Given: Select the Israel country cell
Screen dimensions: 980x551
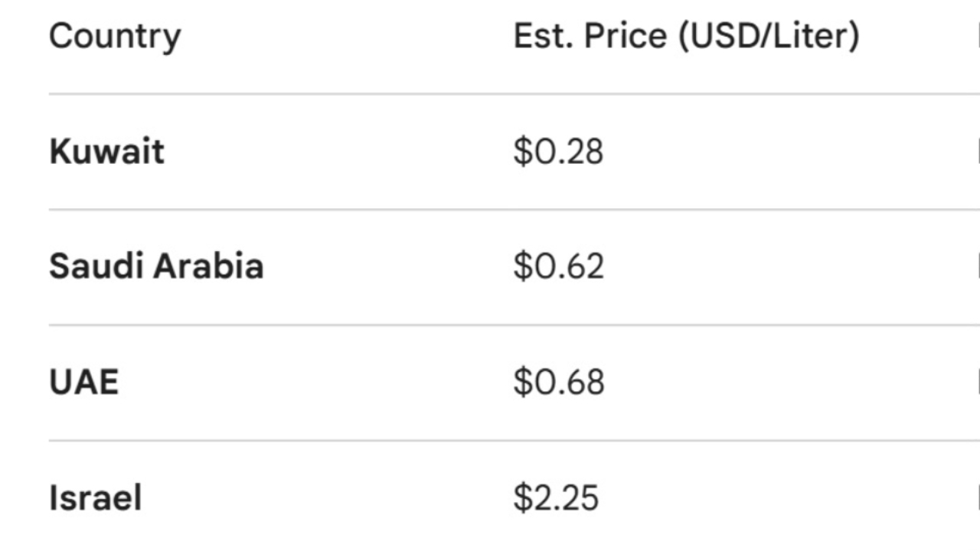Looking at the screenshot, I should [96, 498].
